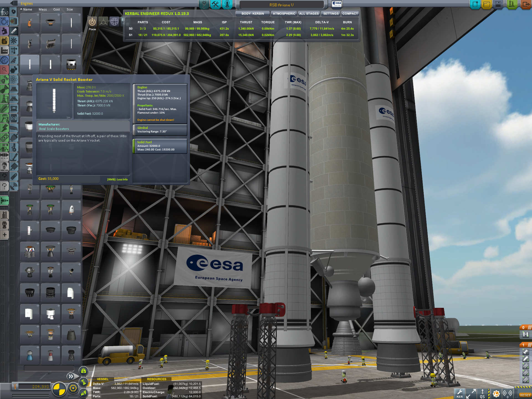Pick the black-white striped ring part thumbnail
This screenshot has width=532, height=399.
coord(71,64)
